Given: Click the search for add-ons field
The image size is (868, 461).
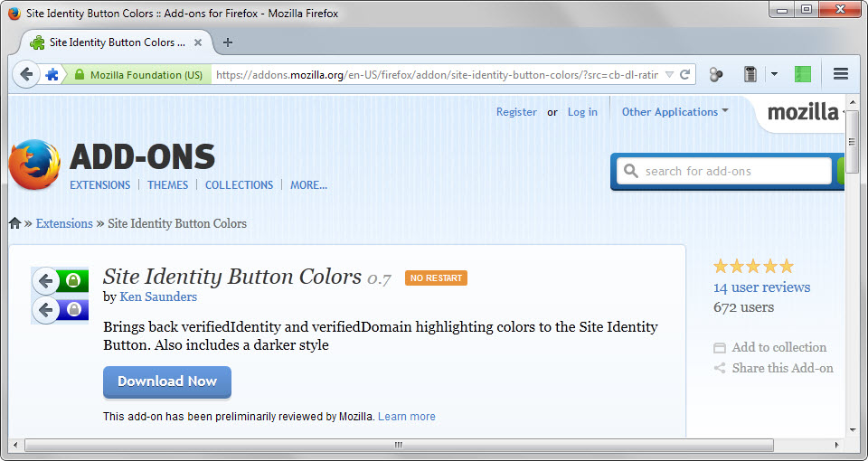Looking at the screenshot, I should [x=724, y=171].
